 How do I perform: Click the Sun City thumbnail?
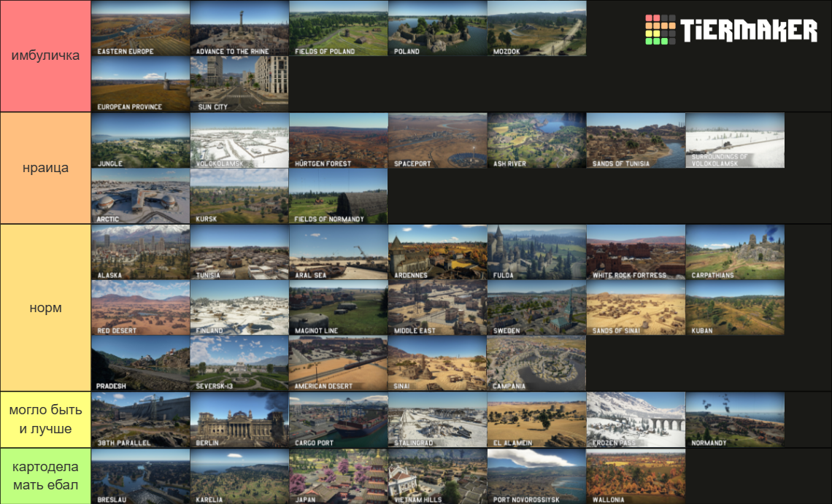tap(239, 84)
